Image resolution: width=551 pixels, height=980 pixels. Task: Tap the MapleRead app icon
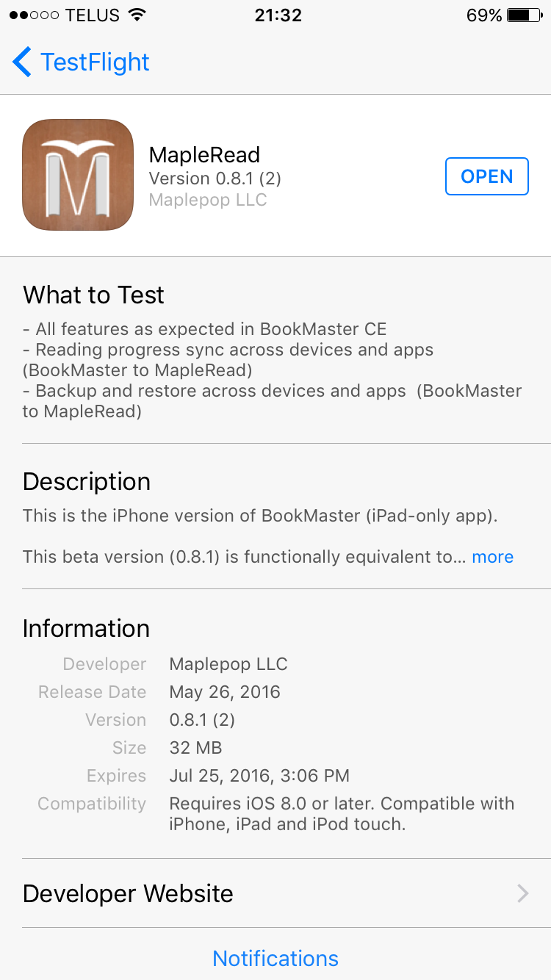pos(78,175)
